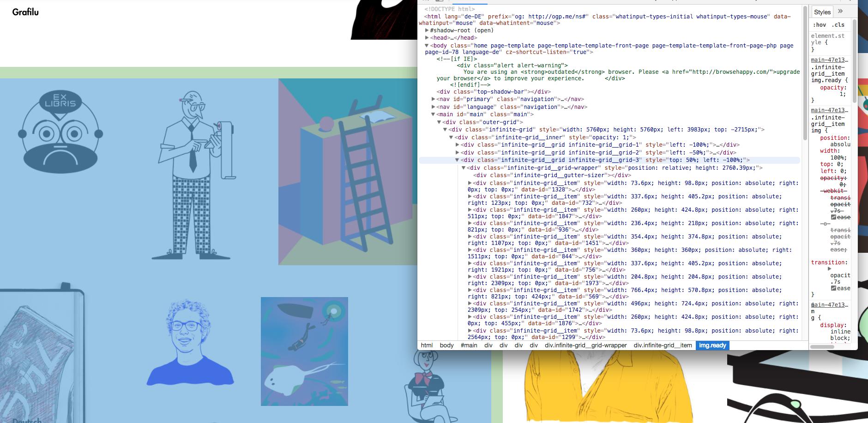Screen dimensions: 868x423
Task: Select the infinite-grid__gutter-sizer div line
Action: (x=552, y=175)
